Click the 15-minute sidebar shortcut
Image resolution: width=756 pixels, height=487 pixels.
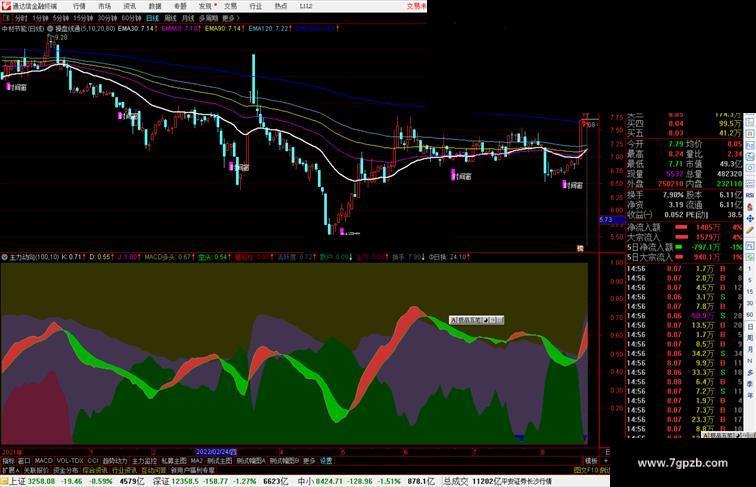(x=750, y=292)
